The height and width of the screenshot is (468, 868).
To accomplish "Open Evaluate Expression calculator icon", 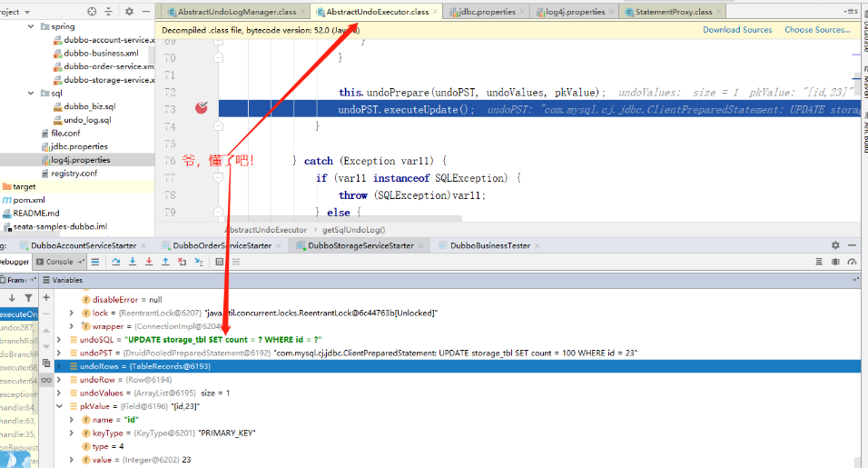I will (x=220, y=262).
